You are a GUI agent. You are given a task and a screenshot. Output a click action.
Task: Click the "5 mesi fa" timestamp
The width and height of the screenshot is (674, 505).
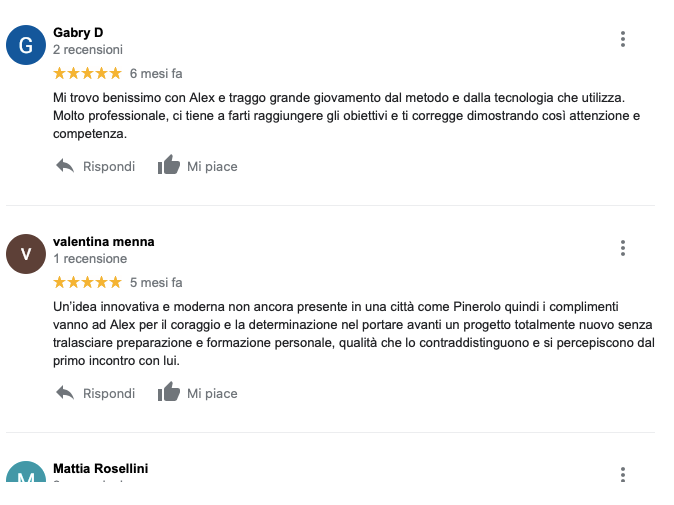click(156, 283)
